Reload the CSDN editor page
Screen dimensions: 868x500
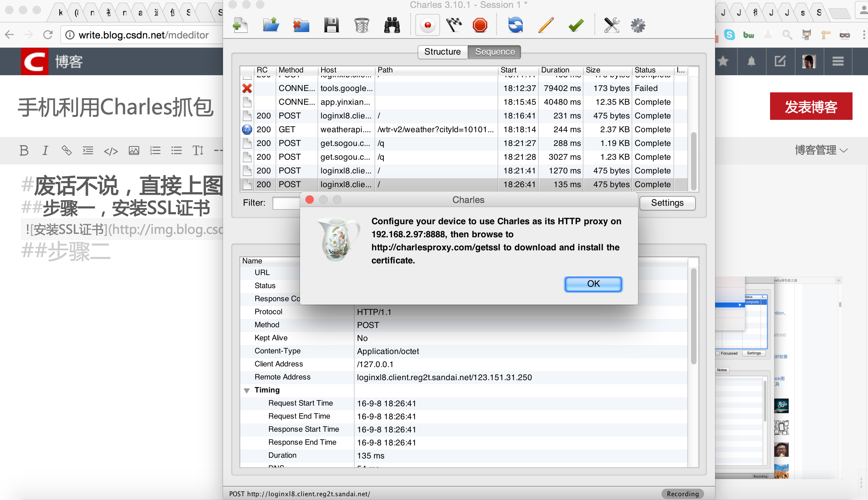tap(48, 35)
